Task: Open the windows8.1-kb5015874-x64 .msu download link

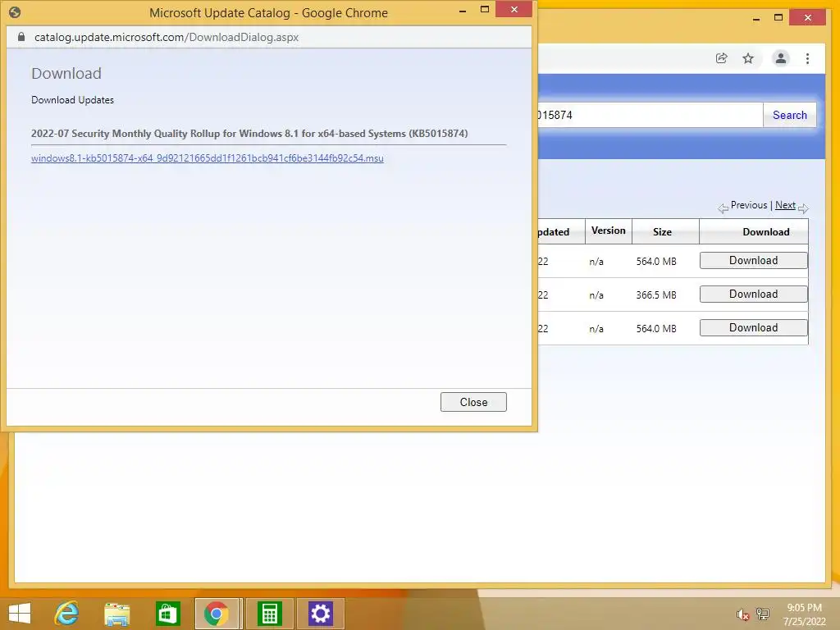Action: coord(208,158)
